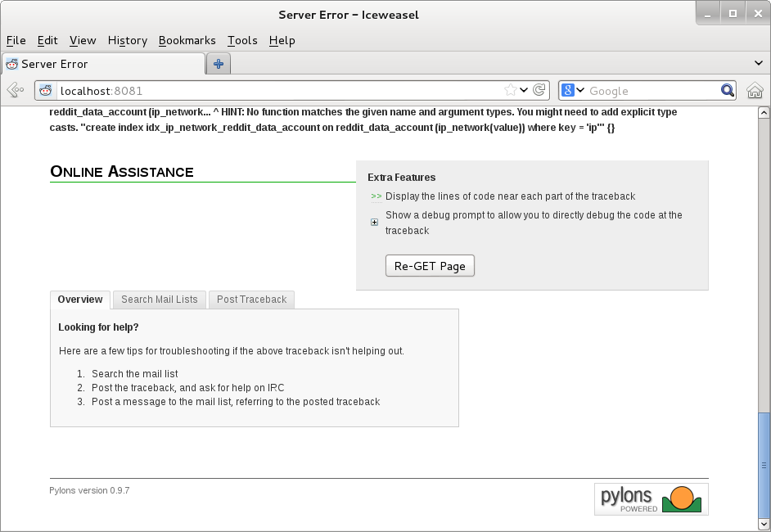
Task: Click the search magnifier icon
Action: click(727, 91)
